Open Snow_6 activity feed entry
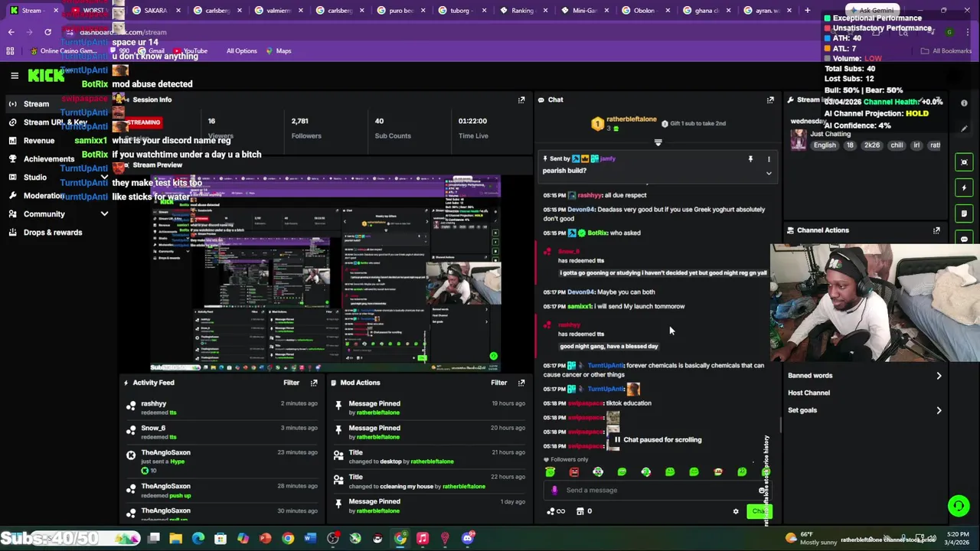Image resolution: width=980 pixels, height=551 pixels. [x=222, y=433]
